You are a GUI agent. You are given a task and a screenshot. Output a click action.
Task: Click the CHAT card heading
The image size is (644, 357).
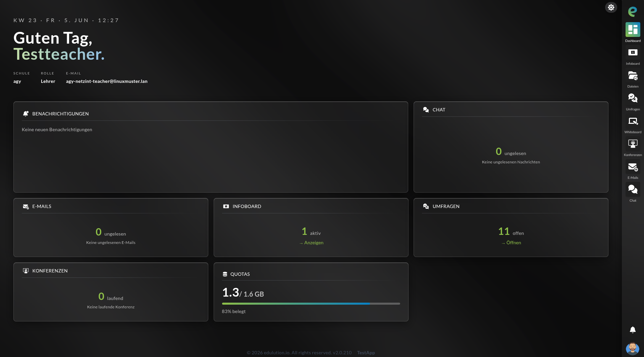point(439,110)
